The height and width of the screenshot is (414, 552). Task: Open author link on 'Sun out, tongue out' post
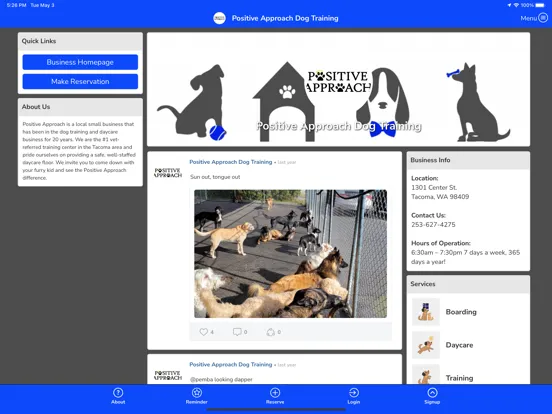(x=231, y=162)
